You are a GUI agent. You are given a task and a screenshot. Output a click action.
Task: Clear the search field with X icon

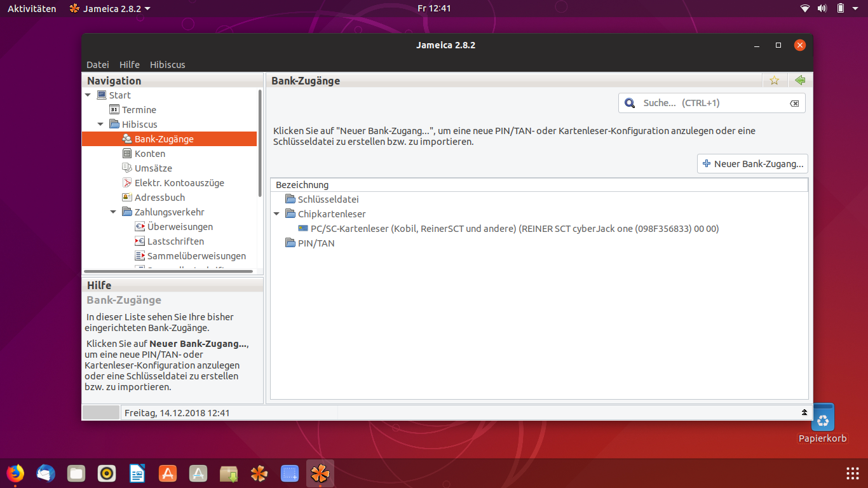pos(794,103)
